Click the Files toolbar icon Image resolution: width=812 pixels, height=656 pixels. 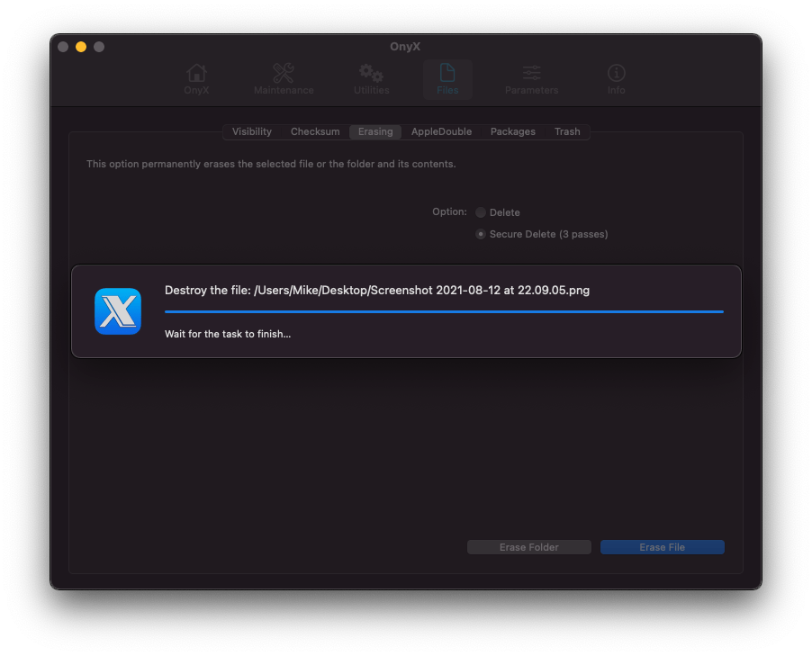click(447, 79)
